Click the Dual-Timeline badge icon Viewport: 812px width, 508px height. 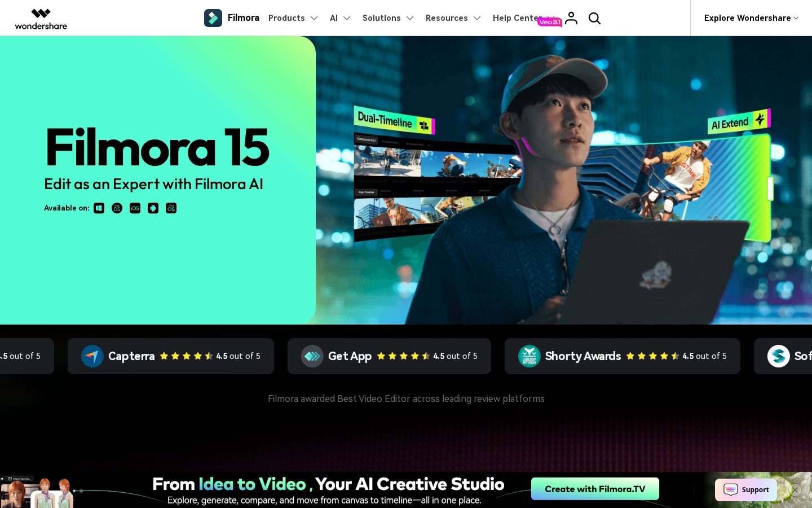(424, 125)
